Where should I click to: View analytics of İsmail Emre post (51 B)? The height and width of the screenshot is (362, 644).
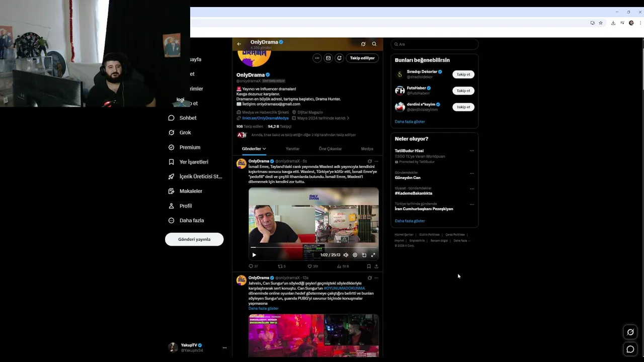click(x=343, y=266)
